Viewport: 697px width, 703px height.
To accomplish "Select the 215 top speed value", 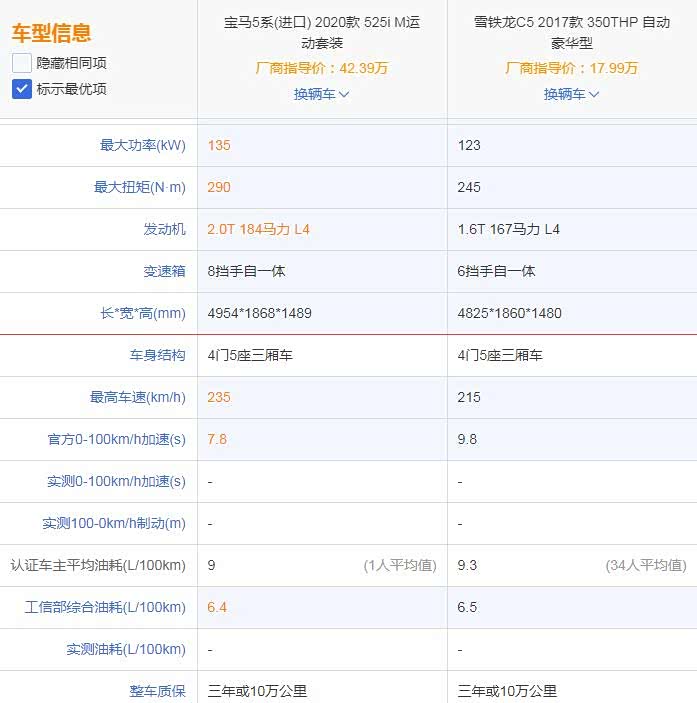I will 469,397.
